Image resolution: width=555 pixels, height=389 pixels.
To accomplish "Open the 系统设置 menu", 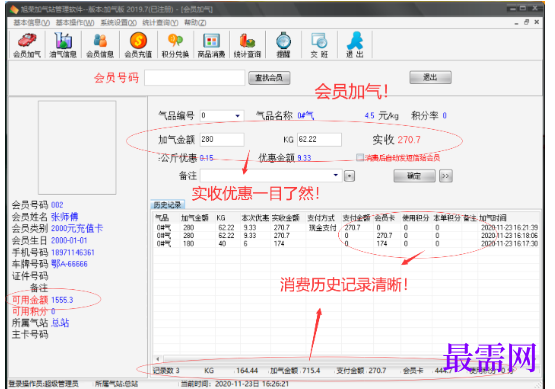I will pyautogui.click(x=119, y=23).
